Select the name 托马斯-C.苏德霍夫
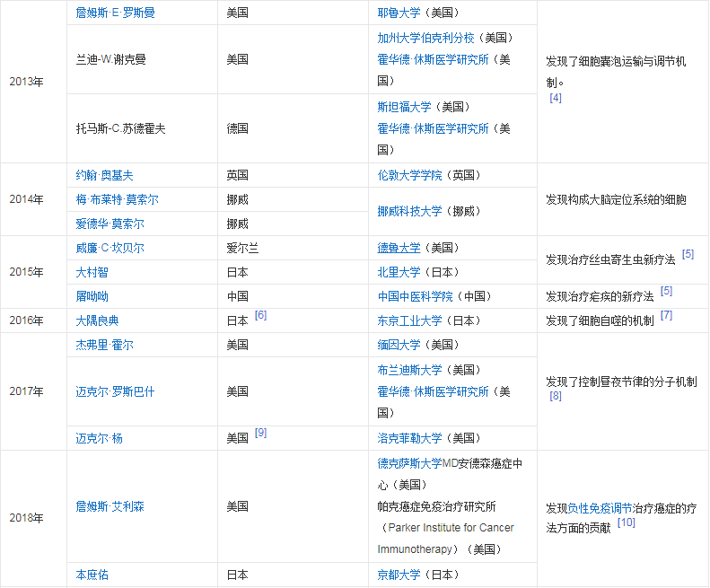This screenshot has width=710, height=588. coord(120,128)
